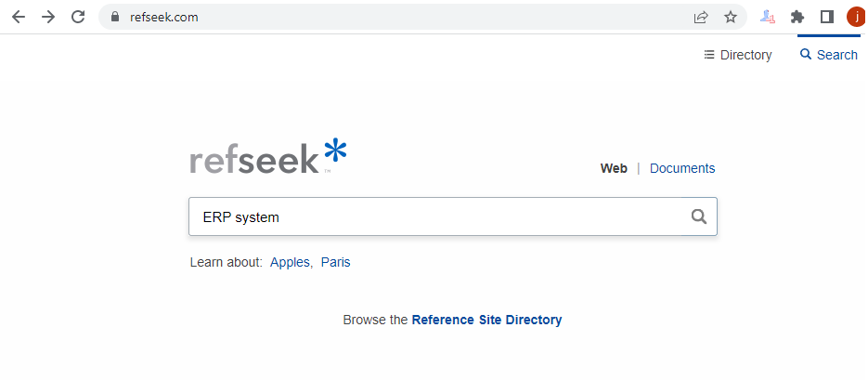The height and width of the screenshot is (380, 868).
Task: Open the Directory menu item
Action: (737, 55)
